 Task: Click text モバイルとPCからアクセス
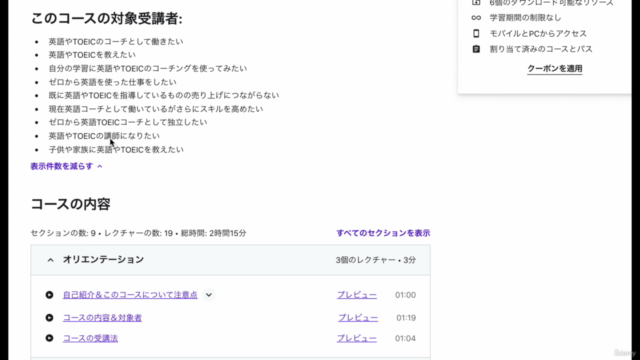538,33
